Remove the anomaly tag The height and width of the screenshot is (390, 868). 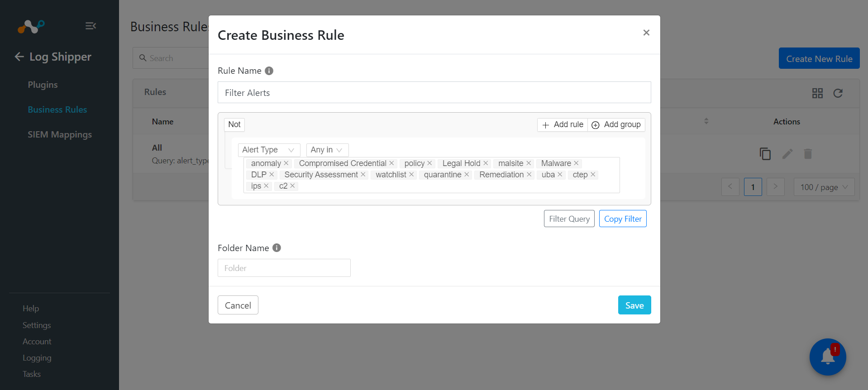[286, 163]
